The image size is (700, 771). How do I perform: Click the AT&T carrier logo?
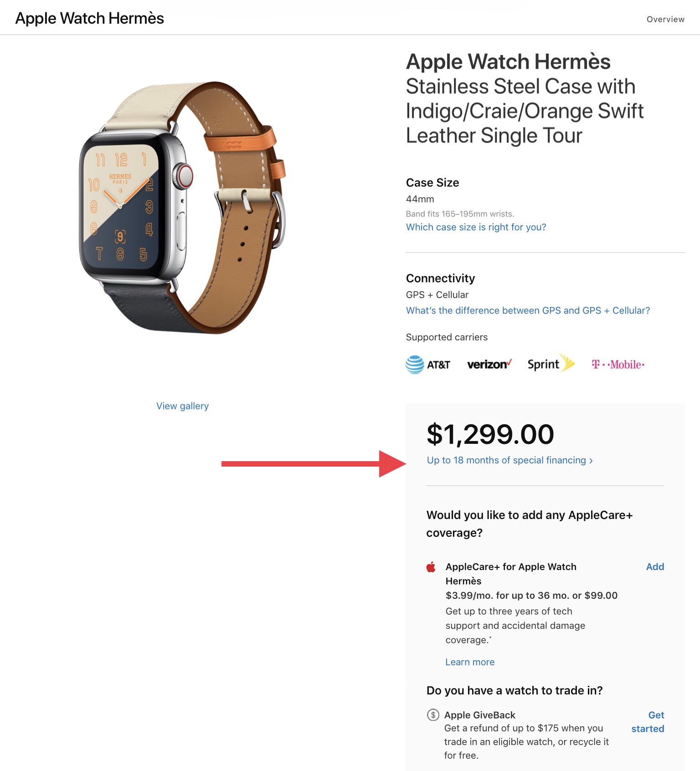tap(427, 365)
